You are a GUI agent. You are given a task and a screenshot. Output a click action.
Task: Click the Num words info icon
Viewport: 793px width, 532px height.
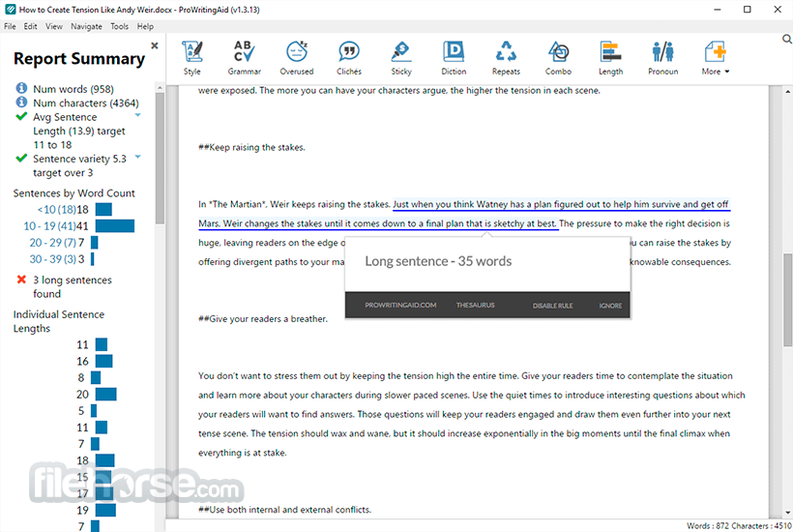(x=21, y=88)
